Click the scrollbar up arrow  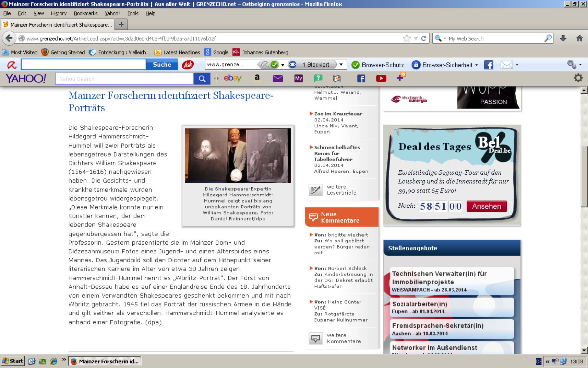tap(584, 90)
